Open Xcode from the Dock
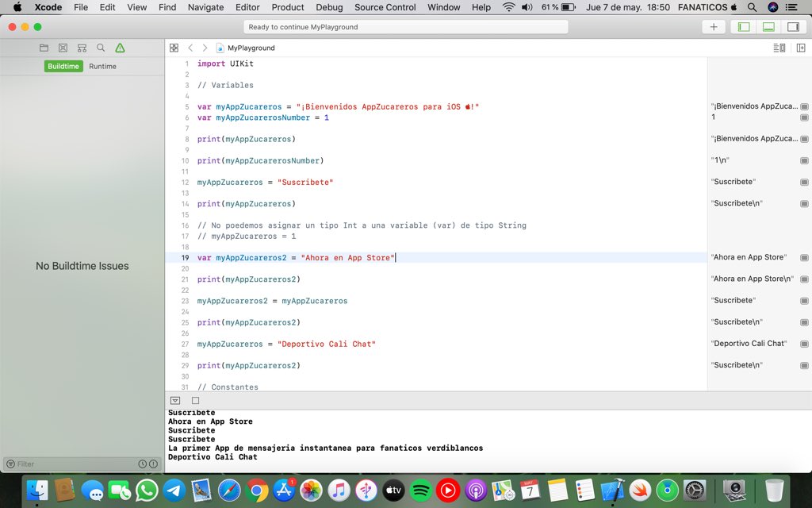This screenshot has width=812, height=508. tap(613, 490)
